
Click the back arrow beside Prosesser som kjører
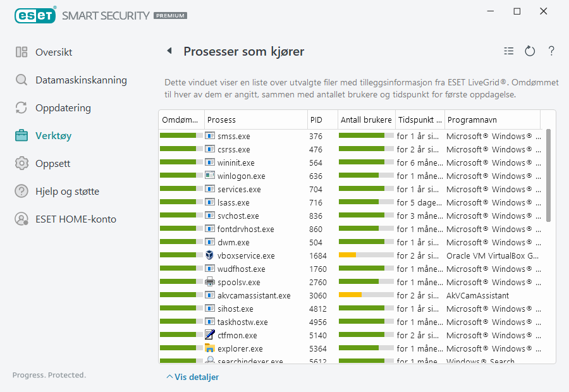point(169,51)
